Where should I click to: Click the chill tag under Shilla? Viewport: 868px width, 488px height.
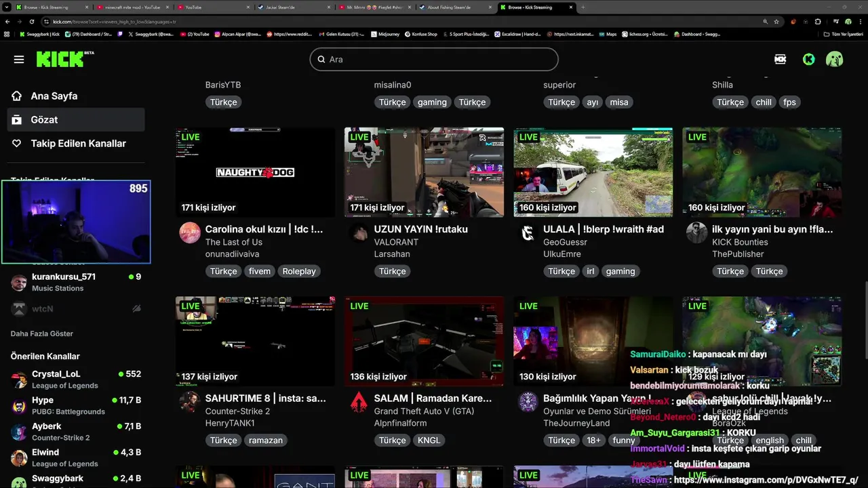pos(764,102)
